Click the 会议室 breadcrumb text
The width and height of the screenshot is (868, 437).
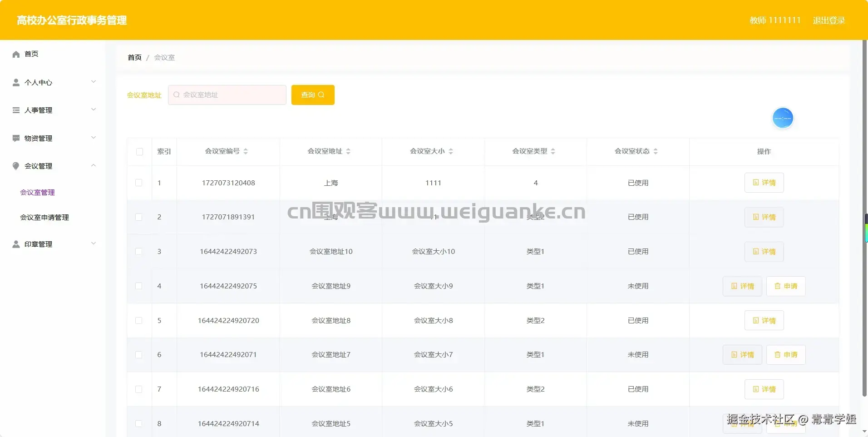(164, 58)
